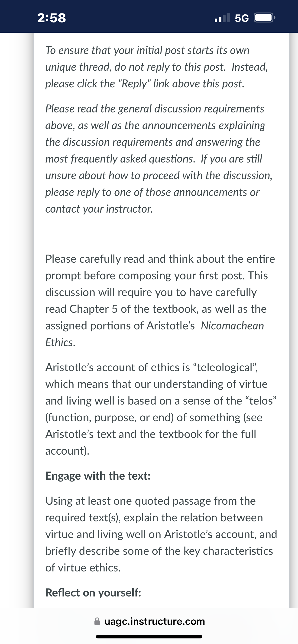Tap the "Reflect on yourself:" heading

click(x=93, y=593)
